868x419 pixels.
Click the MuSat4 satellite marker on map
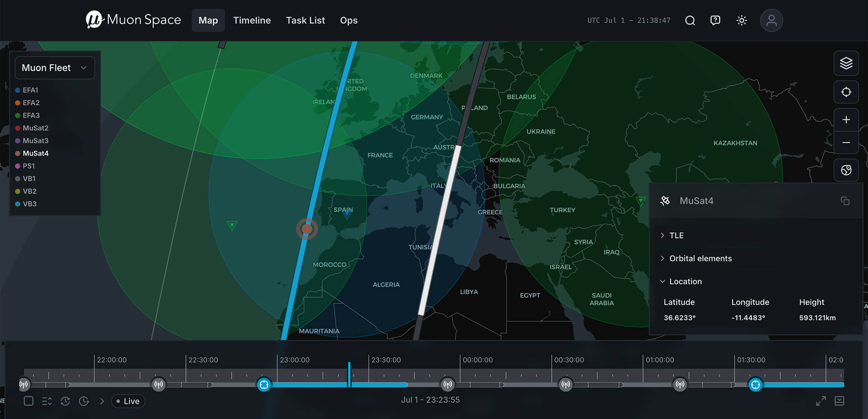coord(307,229)
